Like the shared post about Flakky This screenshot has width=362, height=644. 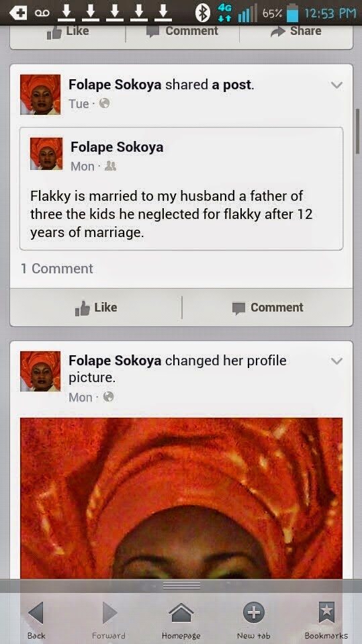pos(96,308)
